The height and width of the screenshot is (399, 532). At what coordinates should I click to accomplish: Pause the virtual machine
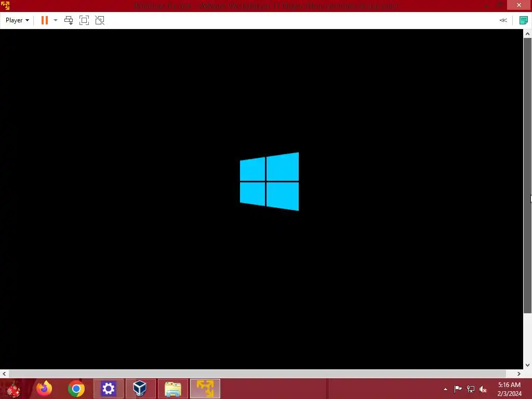pos(45,20)
